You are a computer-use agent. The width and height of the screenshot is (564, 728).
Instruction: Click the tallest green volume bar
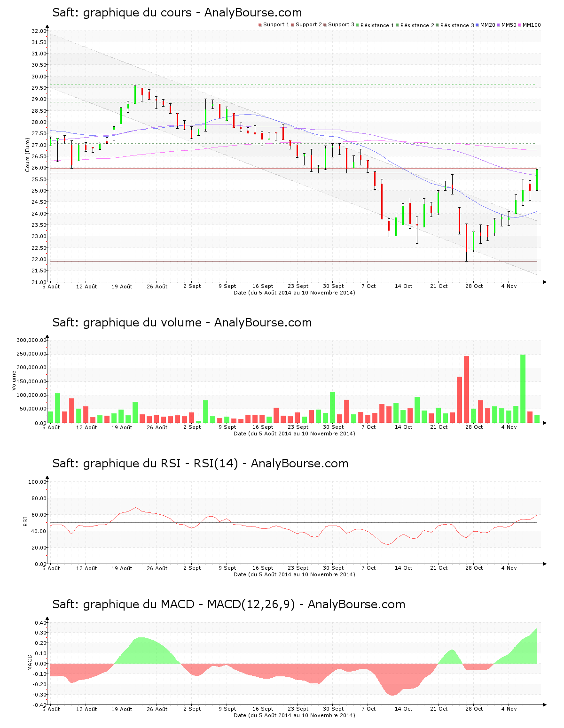523,389
